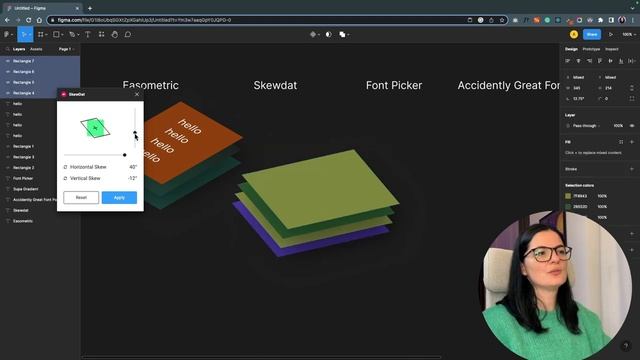Toggle constrain proportions lock
This screenshot has width=640, height=360.
click(632, 88)
